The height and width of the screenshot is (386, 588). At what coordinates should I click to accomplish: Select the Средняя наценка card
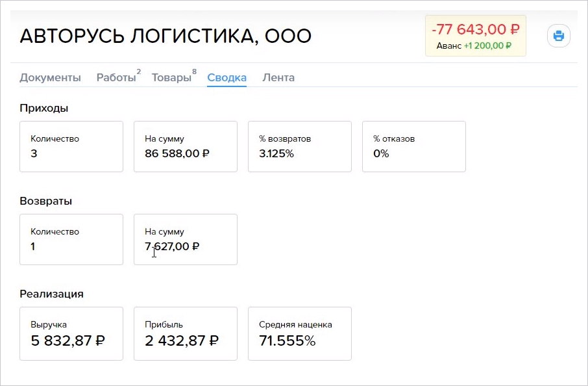[300, 333]
